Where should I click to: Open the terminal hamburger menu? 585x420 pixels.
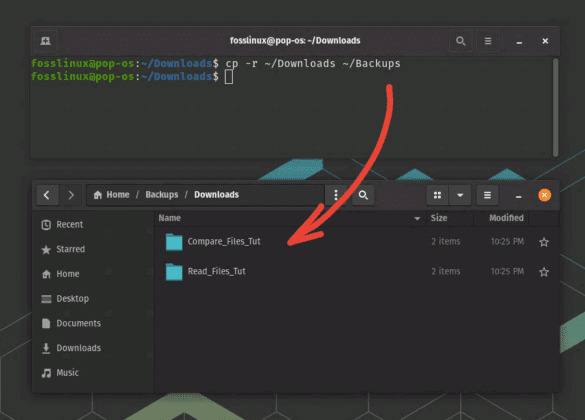pos(488,41)
